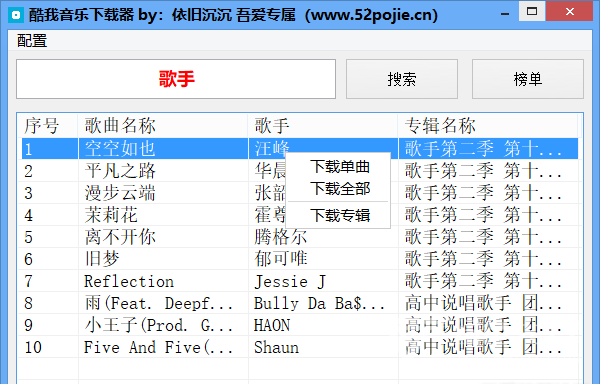Select song 小王子(Prod. G...

159,325
